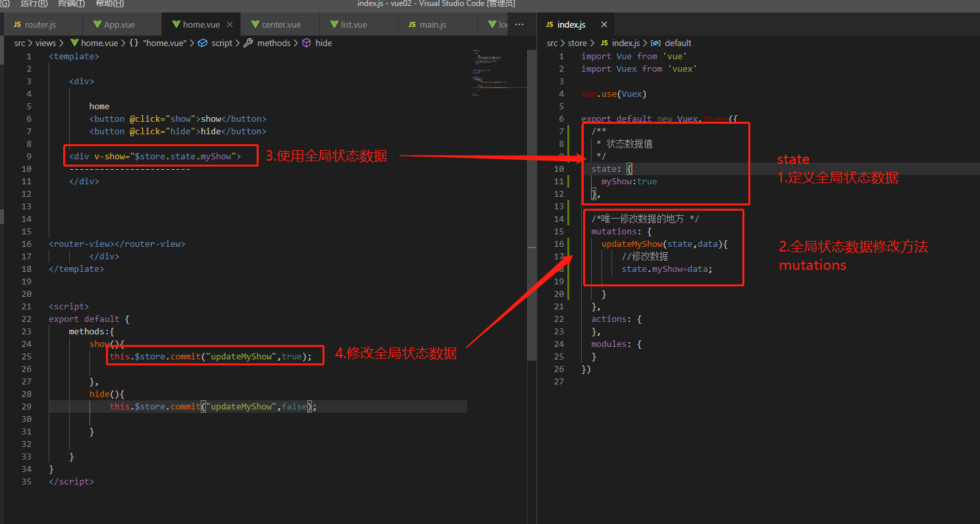Switch to the router.js tab
The image size is (980, 524).
point(43,24)
